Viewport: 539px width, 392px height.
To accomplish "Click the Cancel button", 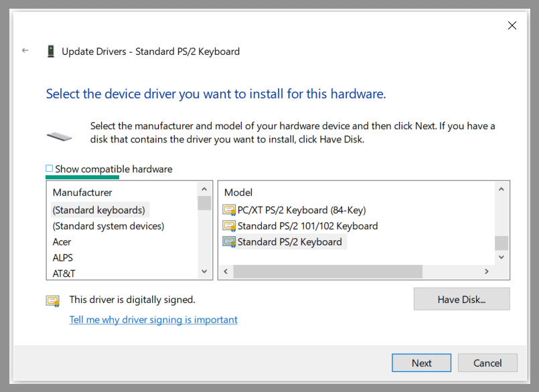I will (487, 363).
